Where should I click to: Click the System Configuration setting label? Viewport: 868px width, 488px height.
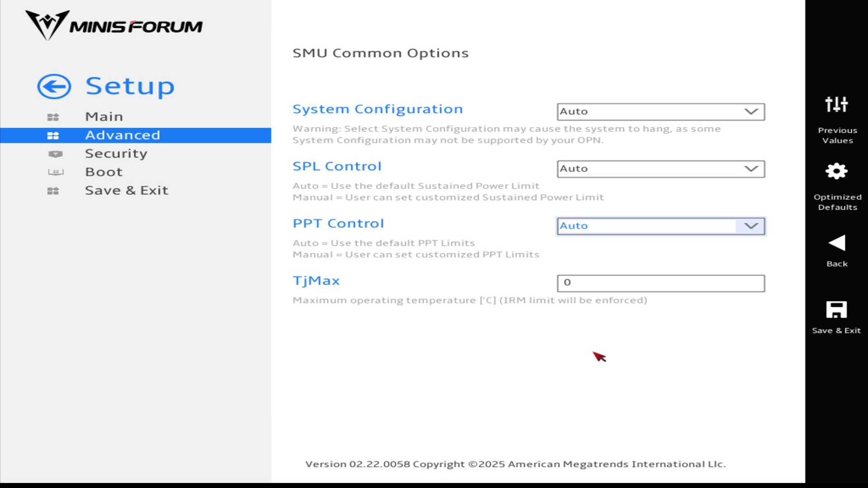click(x=377, y=109)
